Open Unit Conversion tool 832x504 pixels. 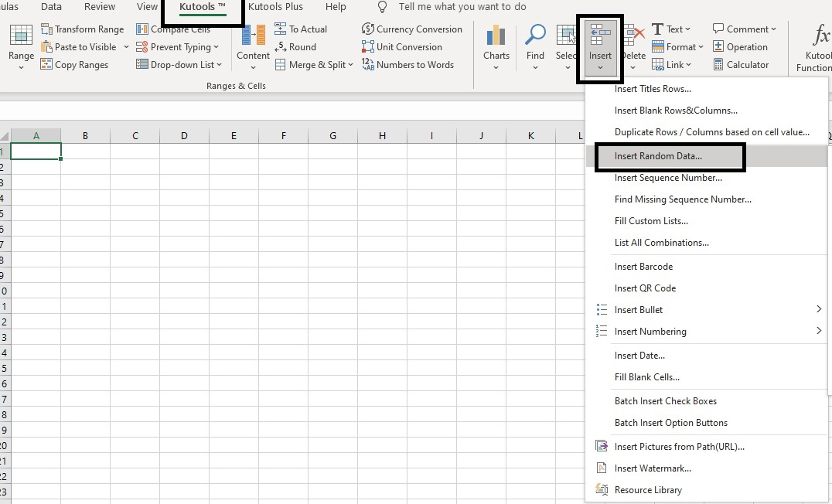(401, 46)
